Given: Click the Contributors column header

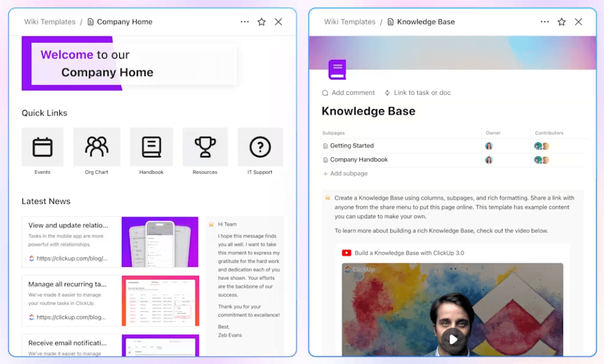Looking at the screenshot, I should point(549,133).
